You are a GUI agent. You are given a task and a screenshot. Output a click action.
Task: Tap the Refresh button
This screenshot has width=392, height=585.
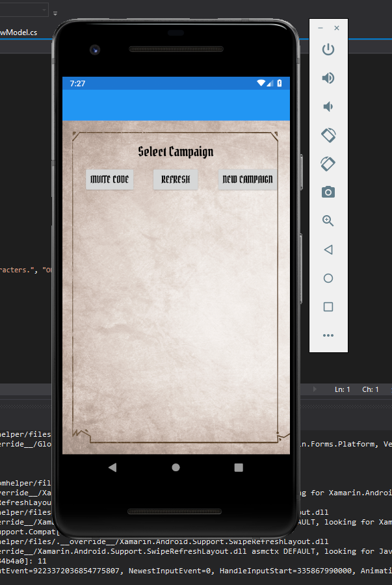tap(176, 179)
